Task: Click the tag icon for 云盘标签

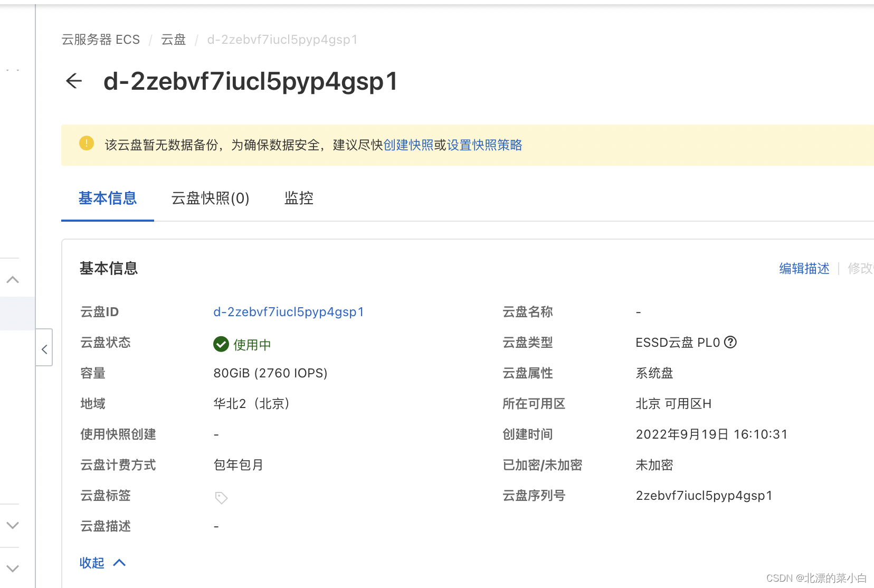Action: 221,498
